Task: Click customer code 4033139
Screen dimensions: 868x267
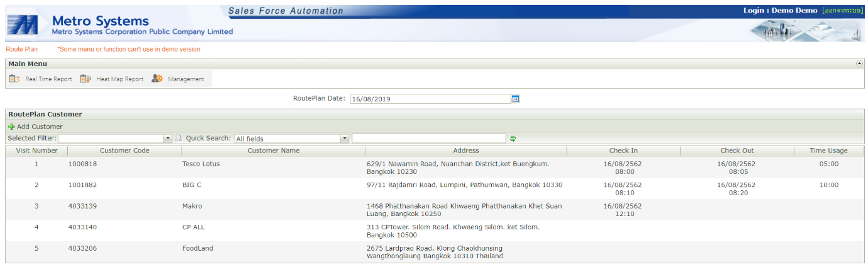Action: pyautogui.click(x=83, y=206)
